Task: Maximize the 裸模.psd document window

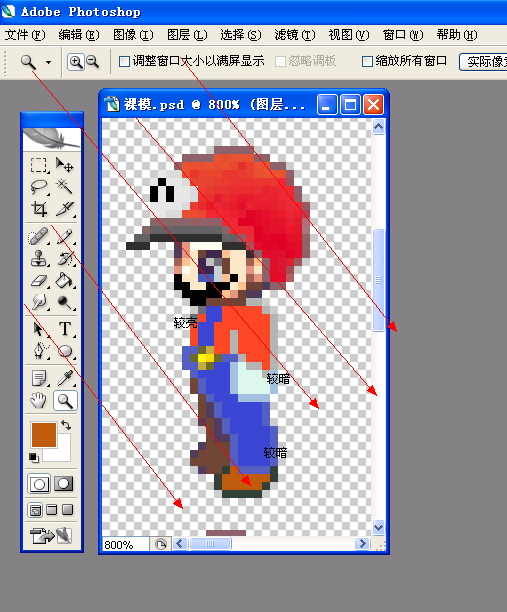Action: point(350,105)
